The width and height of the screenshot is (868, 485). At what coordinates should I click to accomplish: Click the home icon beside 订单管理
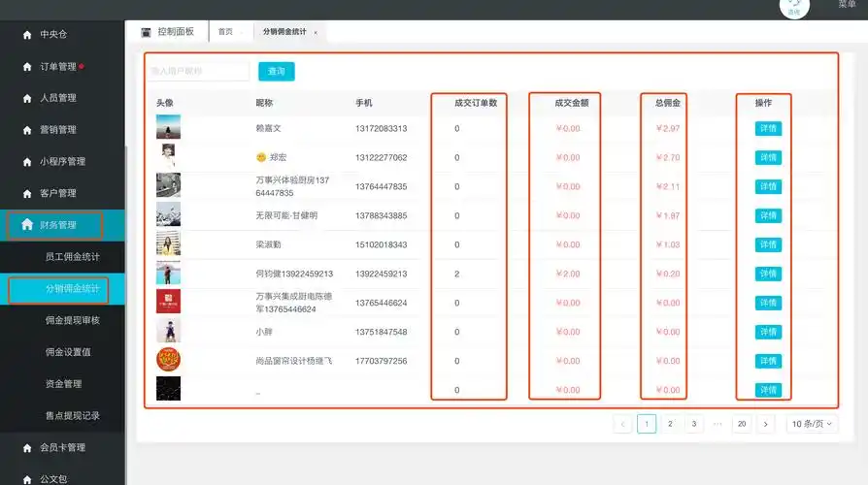tap(27, 67)
